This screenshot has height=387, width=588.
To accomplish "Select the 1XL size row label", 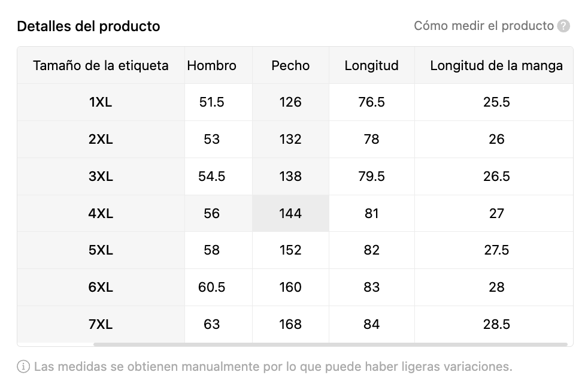I will pos(101,102).
